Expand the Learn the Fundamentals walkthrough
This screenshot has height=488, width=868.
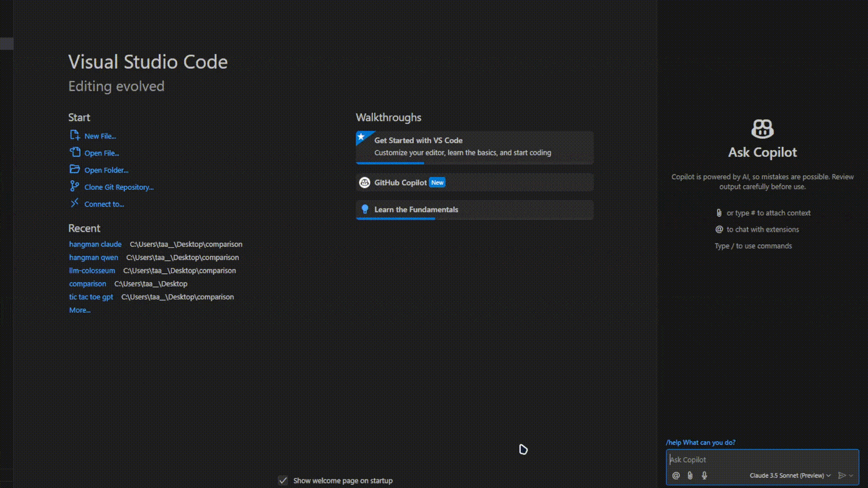(416, 210)
